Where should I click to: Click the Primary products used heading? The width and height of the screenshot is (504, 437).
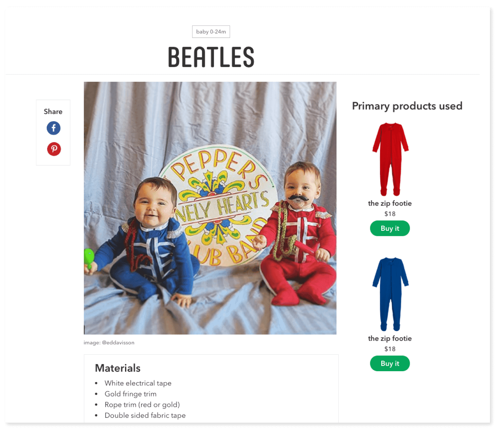tap(407, 106)
